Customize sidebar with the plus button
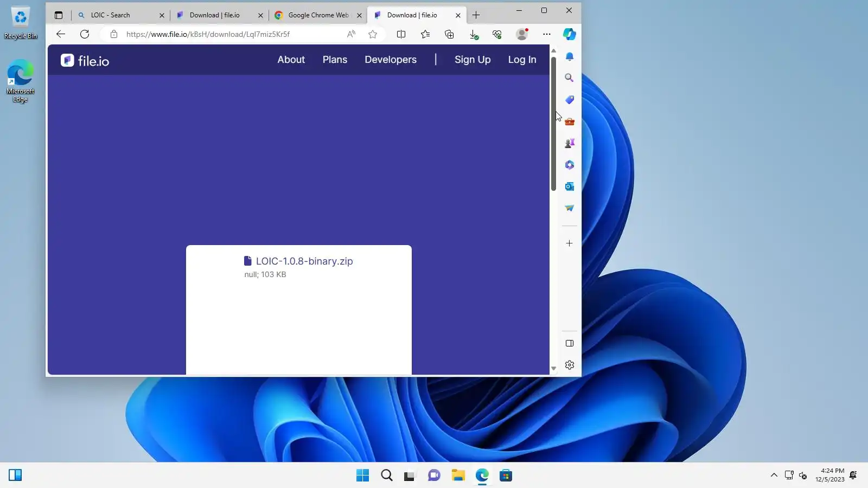This screenshot has width=868, height=488. click(x=570, y=243)
